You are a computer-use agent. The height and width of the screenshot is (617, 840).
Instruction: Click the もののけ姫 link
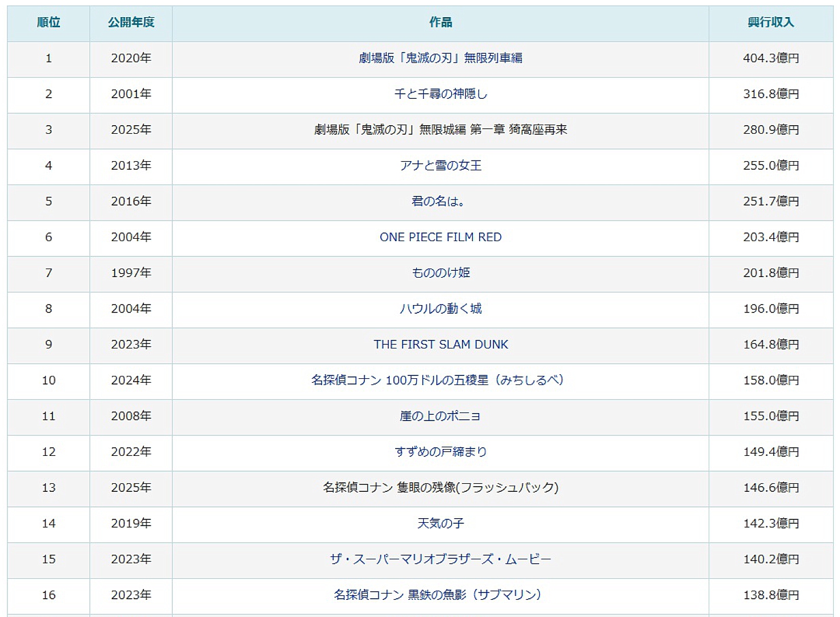(x=440, y=273)
